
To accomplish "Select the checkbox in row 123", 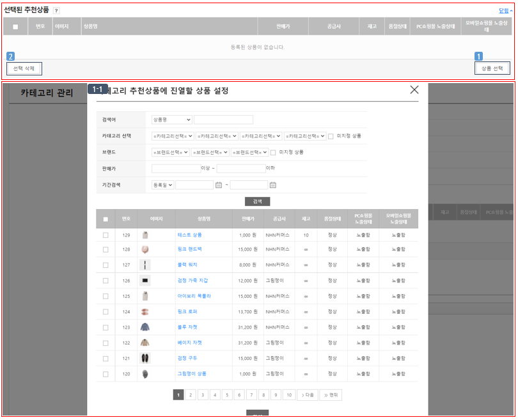I will click(x=106, y=327).
